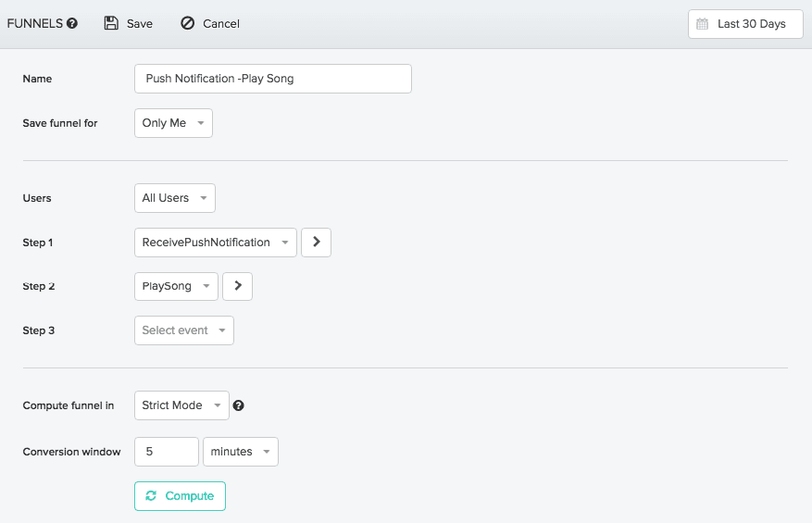Change the PlaySong step event dropdown
The height and width of the screenshot is (523, 812).
176,286
